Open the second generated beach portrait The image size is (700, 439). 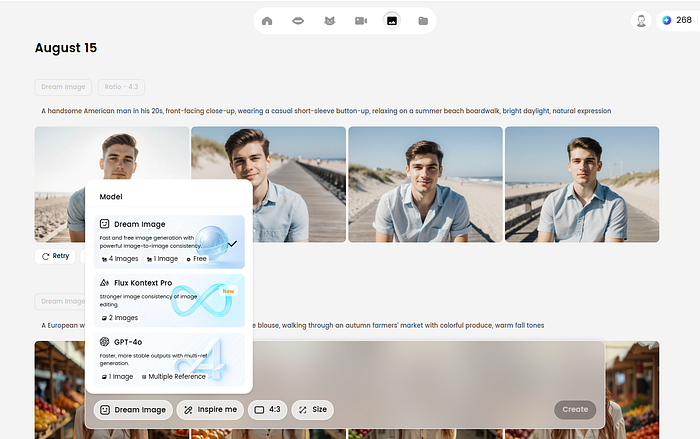(269, 184)
